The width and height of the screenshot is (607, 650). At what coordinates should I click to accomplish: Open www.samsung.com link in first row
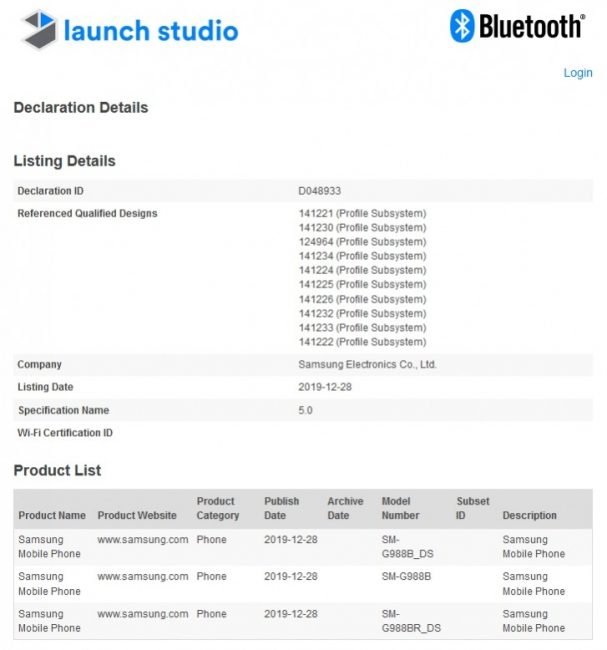[x=143, y=539]
